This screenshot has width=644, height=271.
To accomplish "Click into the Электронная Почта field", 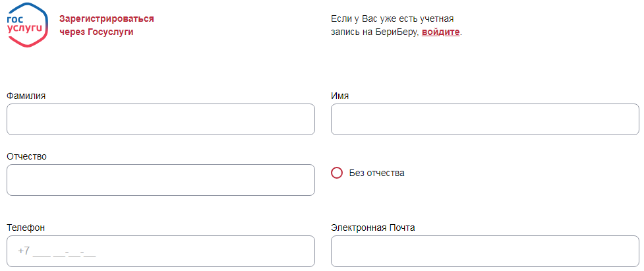I will click(x=485, y=251).
